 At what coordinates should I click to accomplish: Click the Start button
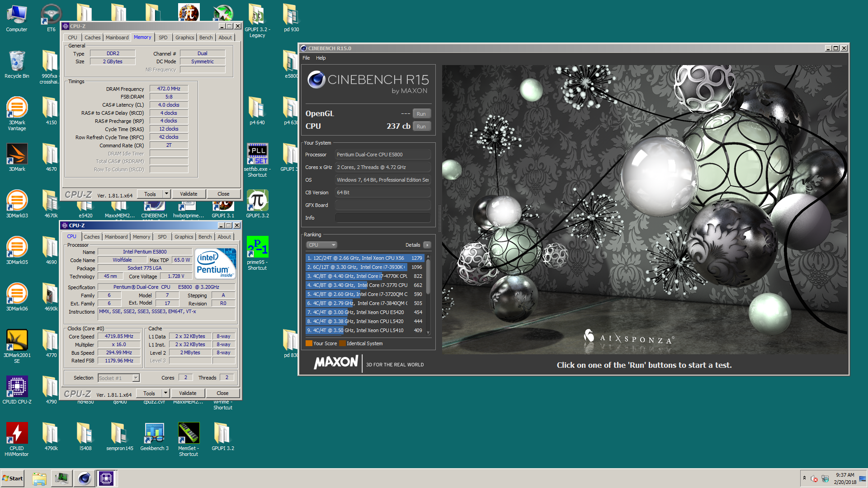click(x=13, y=479)
